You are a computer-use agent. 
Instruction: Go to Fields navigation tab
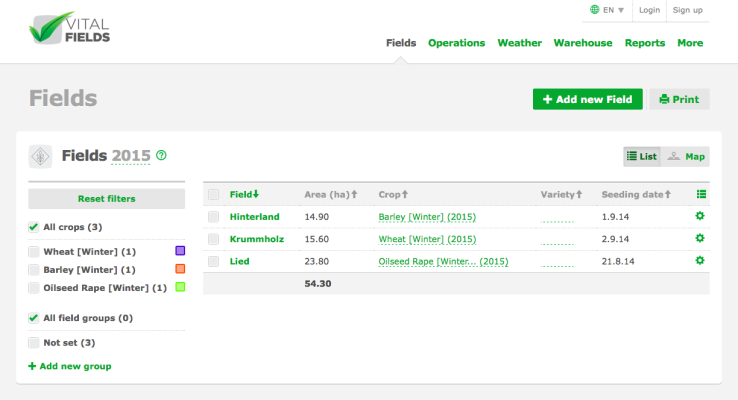[401, 43]
